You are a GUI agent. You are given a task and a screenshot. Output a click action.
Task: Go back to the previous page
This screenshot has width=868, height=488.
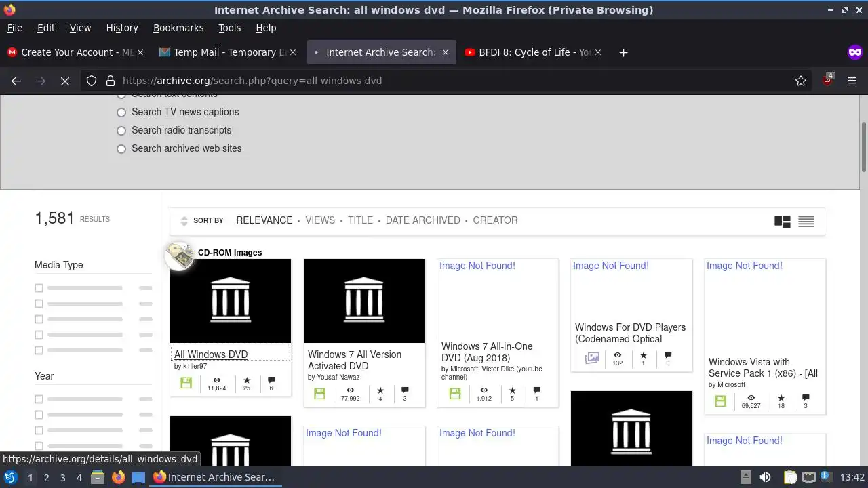(16, 81)
